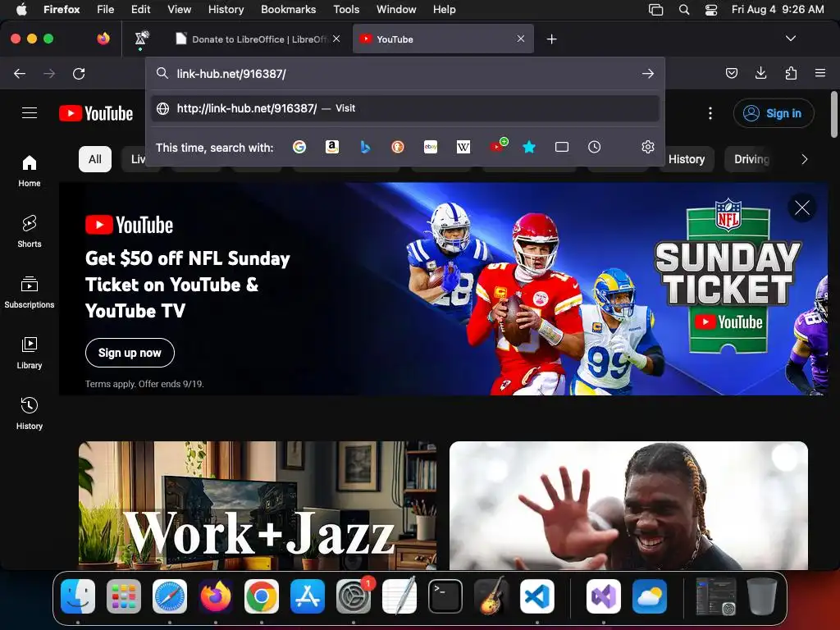Show next category chips arrow
Screen dimensions: 840x630
pos(804,159)
